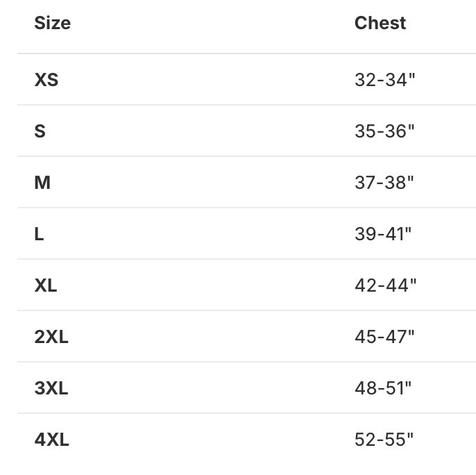Click the 32-34" chest measurement
Screen dimensions: 476x475
(x=384, y=80)
